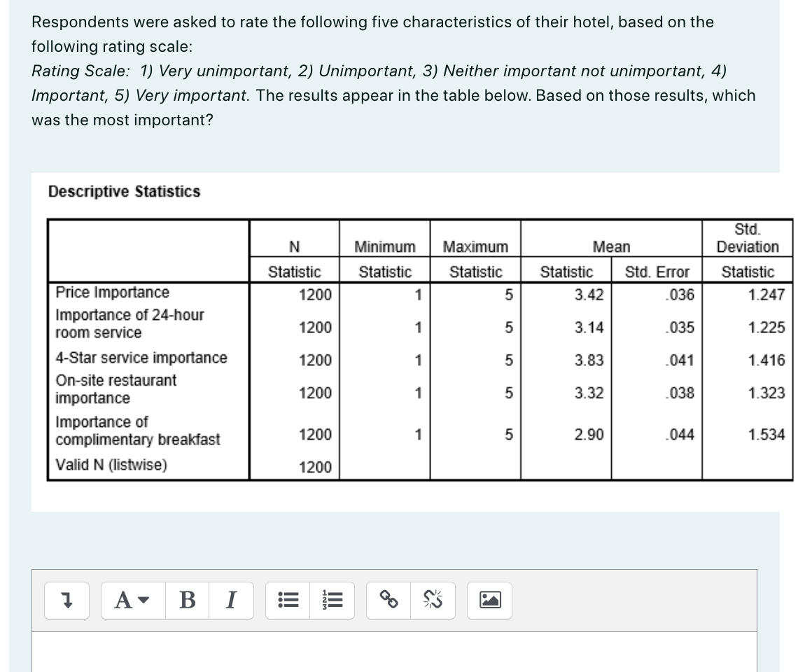Click the Valid N (listwise) cell
The width and height of the screenshot is (798, 672).
pyautogui.click(x=97, y=467)
